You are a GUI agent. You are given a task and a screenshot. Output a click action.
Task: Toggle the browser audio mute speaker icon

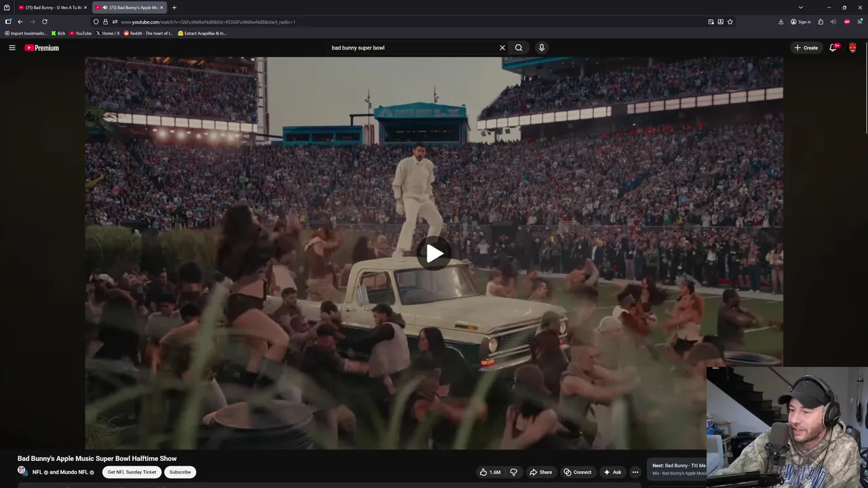tap(833, 22)
